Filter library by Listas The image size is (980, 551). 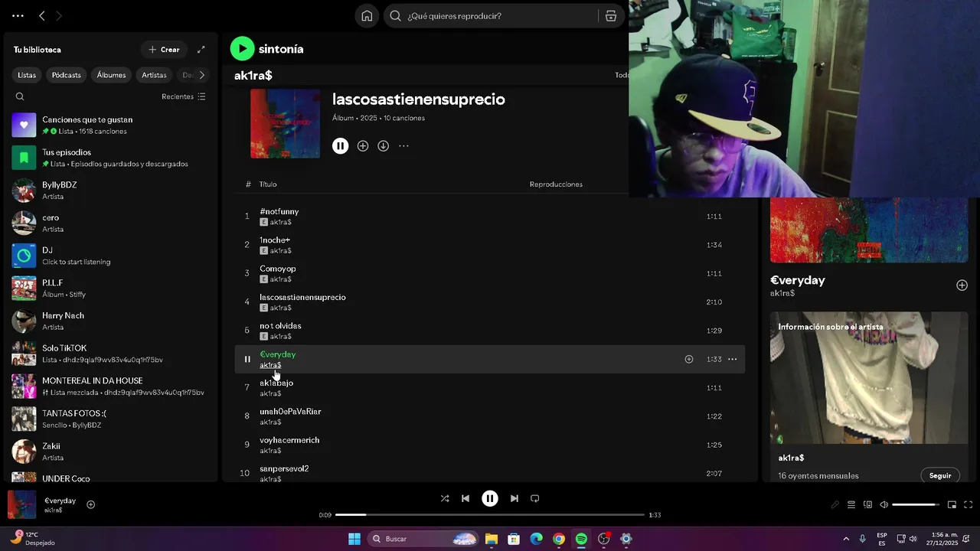coord(27,75)
